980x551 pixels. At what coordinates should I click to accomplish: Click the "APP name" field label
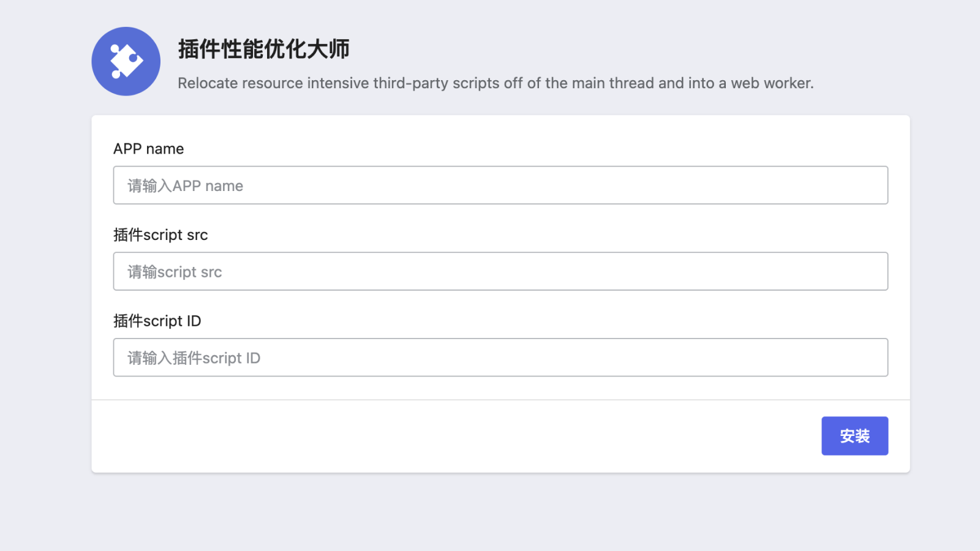coord(148,149)
